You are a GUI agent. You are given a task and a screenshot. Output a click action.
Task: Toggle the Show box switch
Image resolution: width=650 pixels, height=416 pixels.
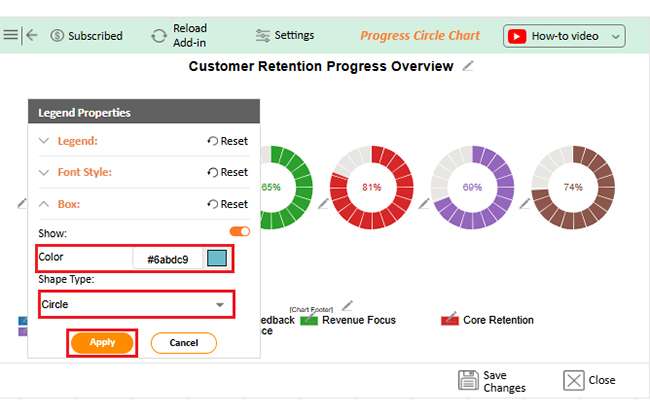tap(240, 232)
